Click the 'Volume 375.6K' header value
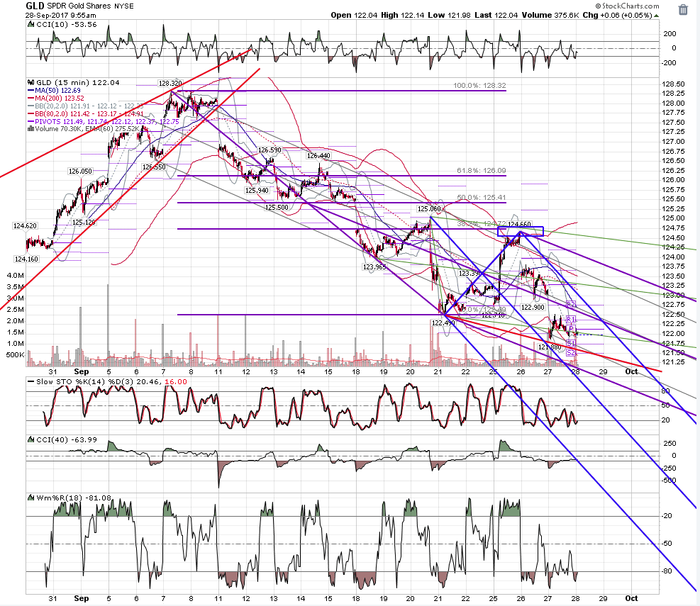This screenshot has width=700, height=606. click(x=550, y=15)
